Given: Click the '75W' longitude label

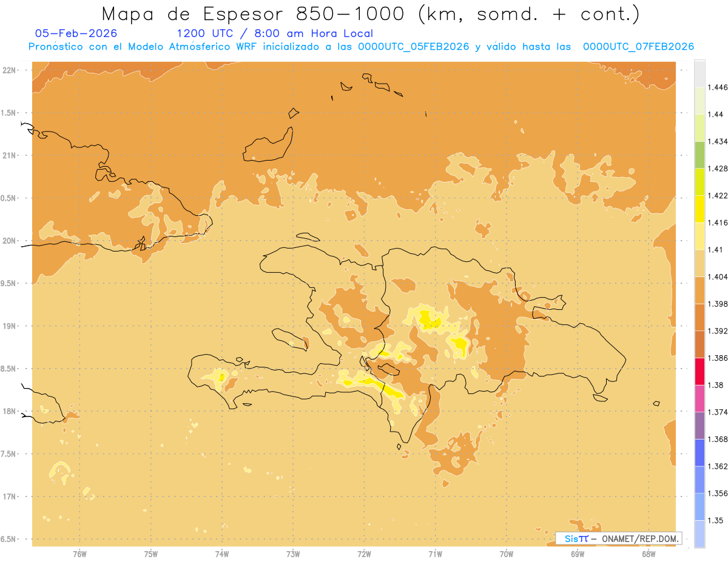Looking at the screenshot, I should [151, 554].
